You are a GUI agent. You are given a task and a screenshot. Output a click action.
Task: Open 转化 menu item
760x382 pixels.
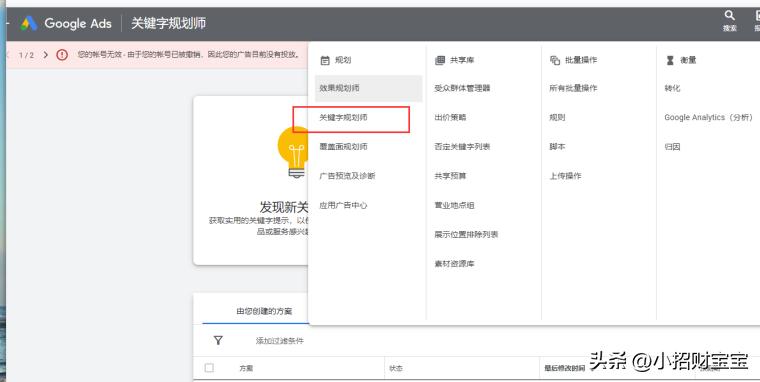click(x=672, y=88)
